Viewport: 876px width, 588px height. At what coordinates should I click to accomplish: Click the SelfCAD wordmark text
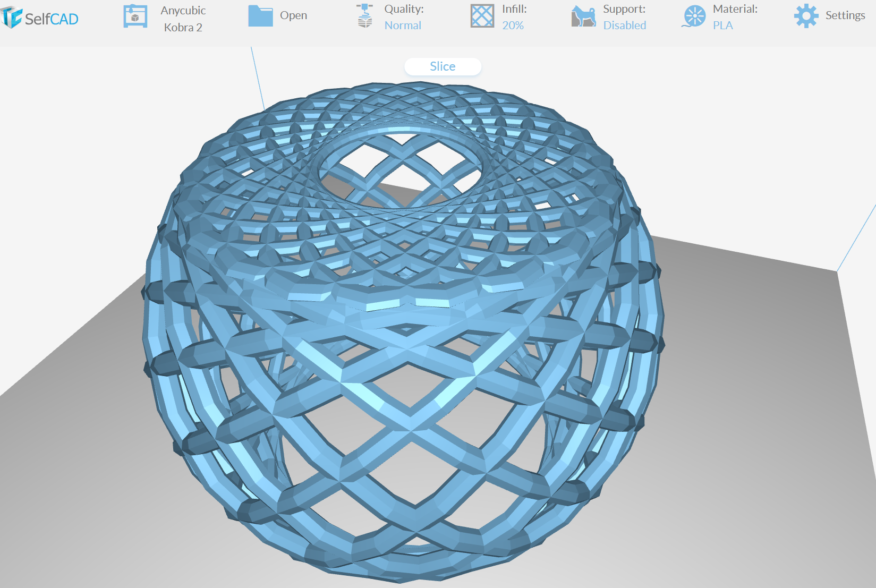pyautogui.click(x=52, y=19)
